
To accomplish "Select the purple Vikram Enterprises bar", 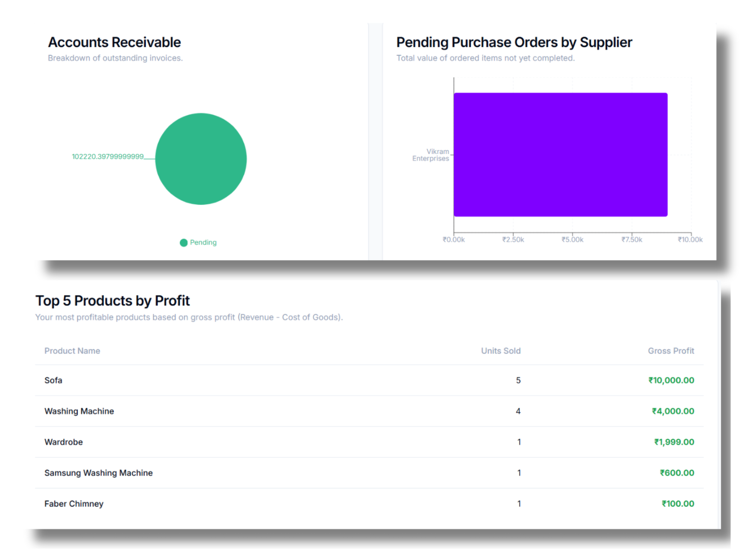I will pyautogui.click(x=560, y=154).
